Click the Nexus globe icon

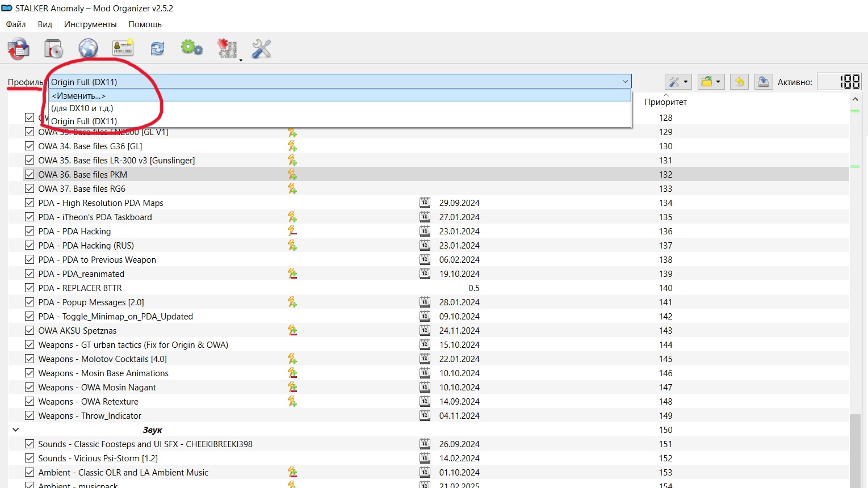tap(88, 49)
